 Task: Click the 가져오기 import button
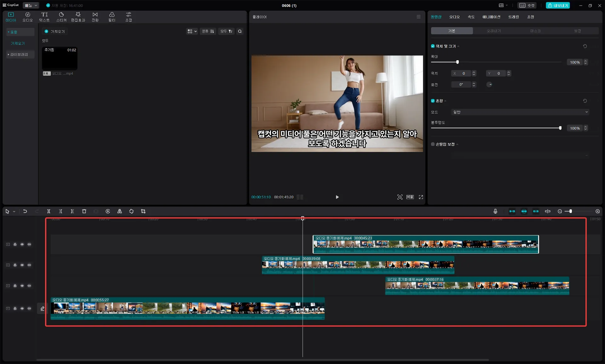point(55,31)
